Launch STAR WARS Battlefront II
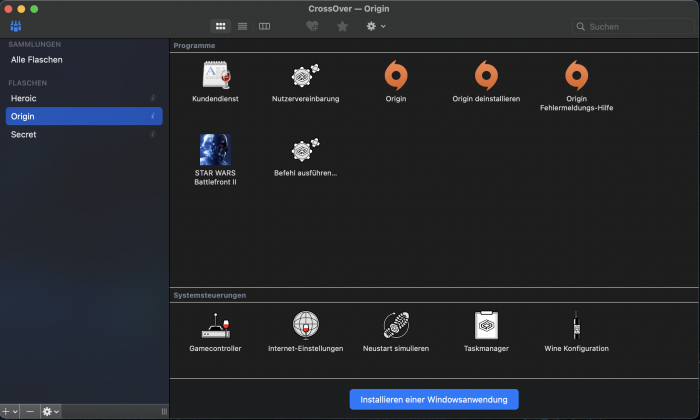The image size is (700, 420). coord(215,149)
